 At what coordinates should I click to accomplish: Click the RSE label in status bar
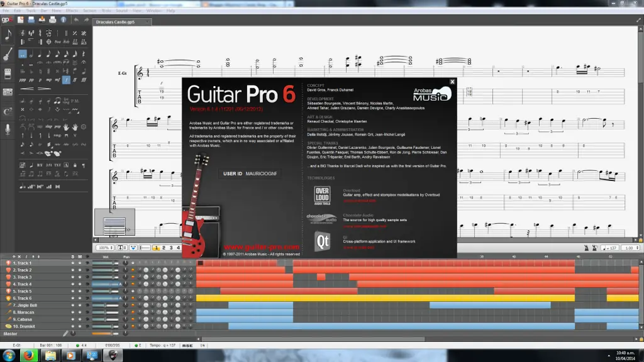[x=187, y=346]
